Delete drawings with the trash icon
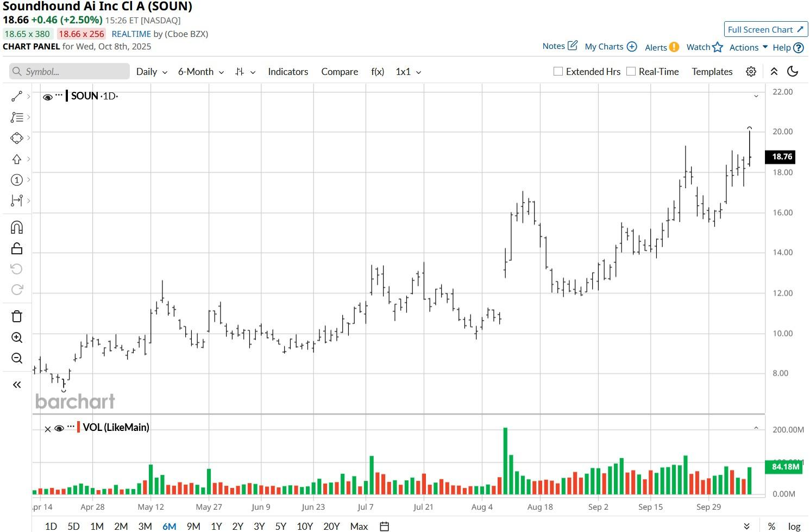The width and height of the screenshot is (810, 532). [x=17, y=316]
